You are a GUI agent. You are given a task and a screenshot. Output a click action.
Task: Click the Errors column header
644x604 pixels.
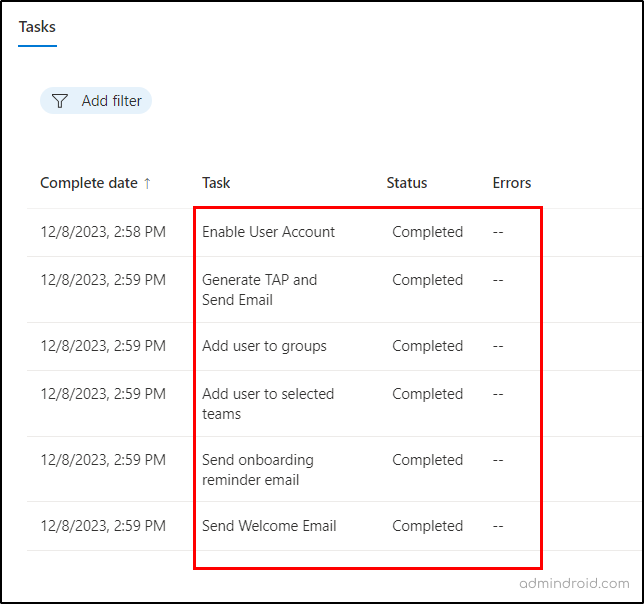tap(511, 183)
